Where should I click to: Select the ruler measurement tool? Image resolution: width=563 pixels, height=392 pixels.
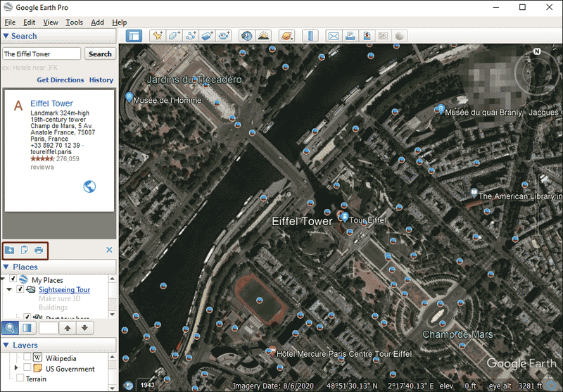pyautogui.click(x=310, y=36)
